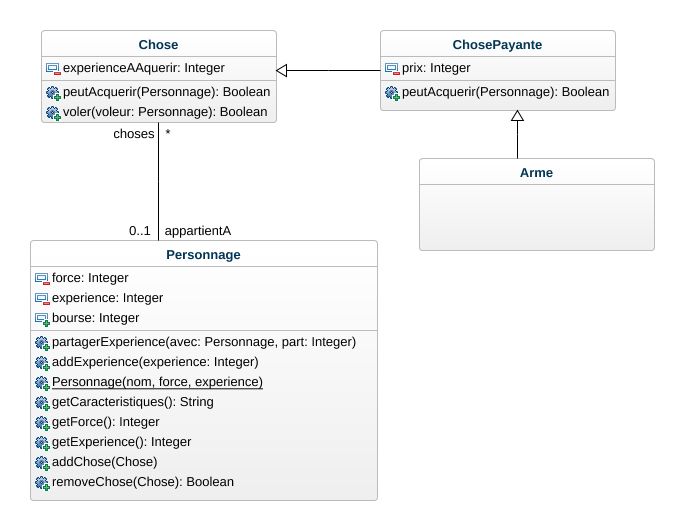This screenshot has height=530, width=684.
Task: Click the attribute icon beside prix
Action: (392, 69)
